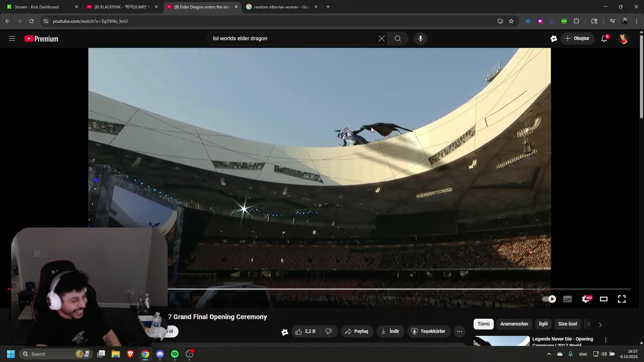
Task: Open Chrome extensions puzzle menu
Action: [577, 21]
